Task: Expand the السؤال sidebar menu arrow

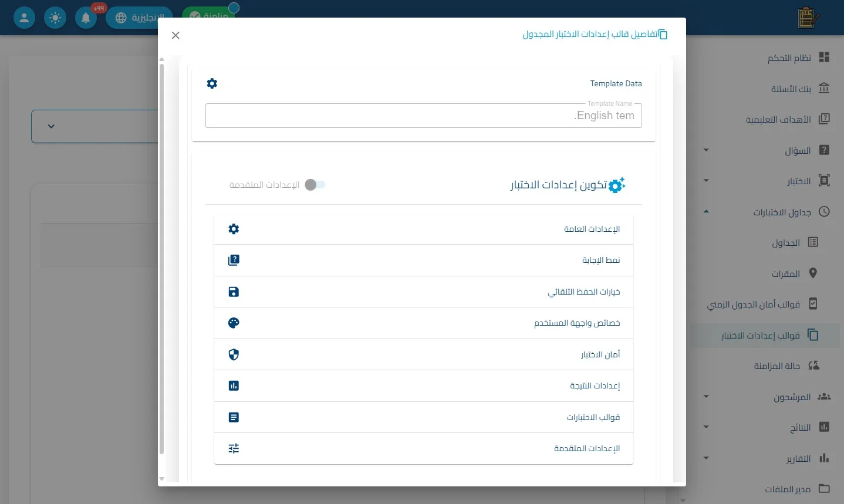Action: (x=706, y=150)
